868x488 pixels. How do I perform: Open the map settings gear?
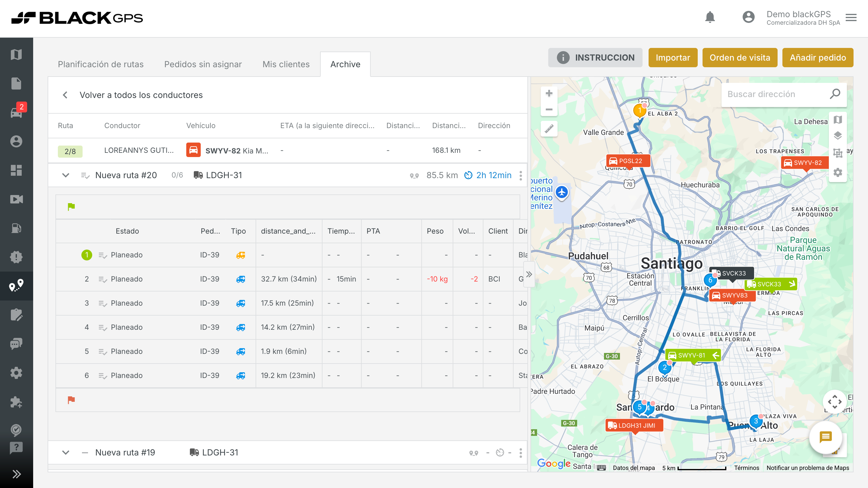click(838, 172)
